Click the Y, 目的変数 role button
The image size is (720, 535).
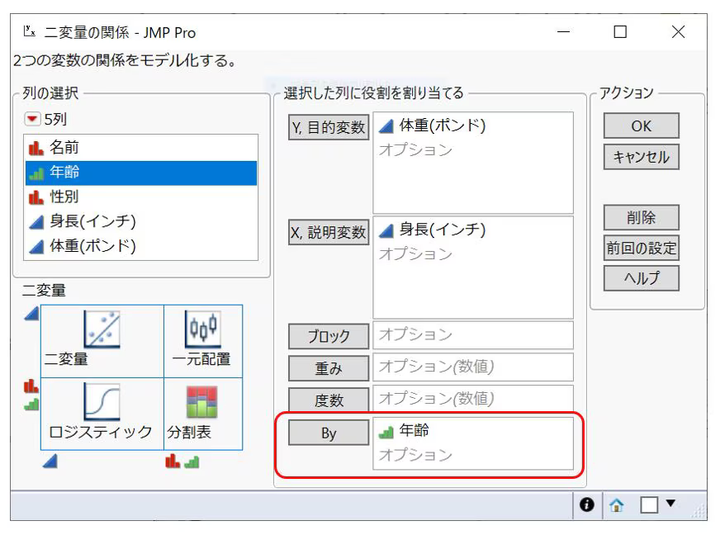point(329,127)
